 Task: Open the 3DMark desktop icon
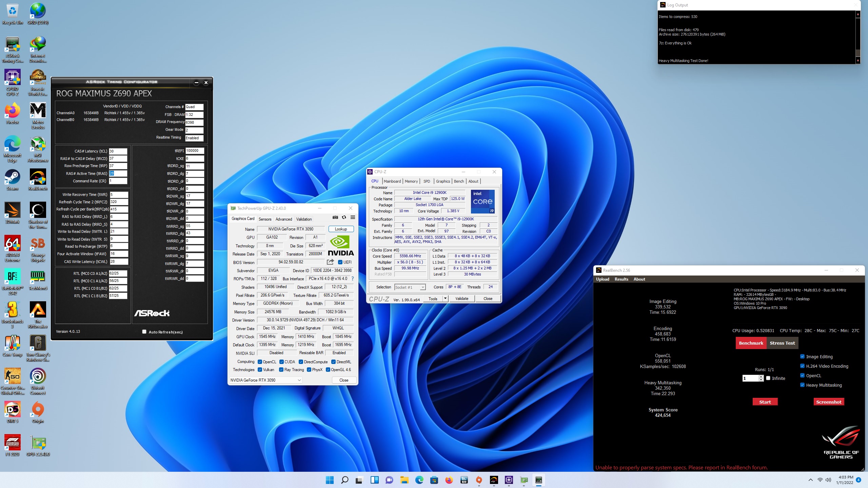(x=13, y=213)
